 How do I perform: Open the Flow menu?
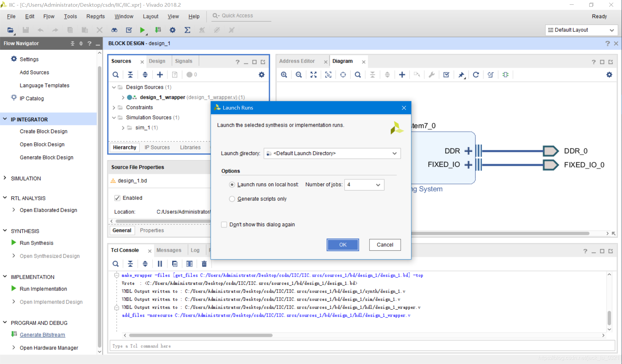[x=49, y=17]
